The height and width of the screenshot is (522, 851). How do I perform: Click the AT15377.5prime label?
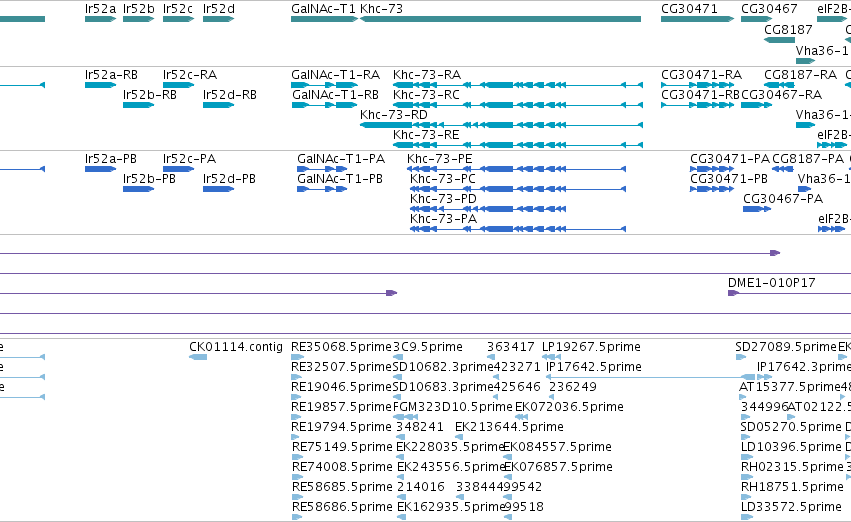coord(790,386)
